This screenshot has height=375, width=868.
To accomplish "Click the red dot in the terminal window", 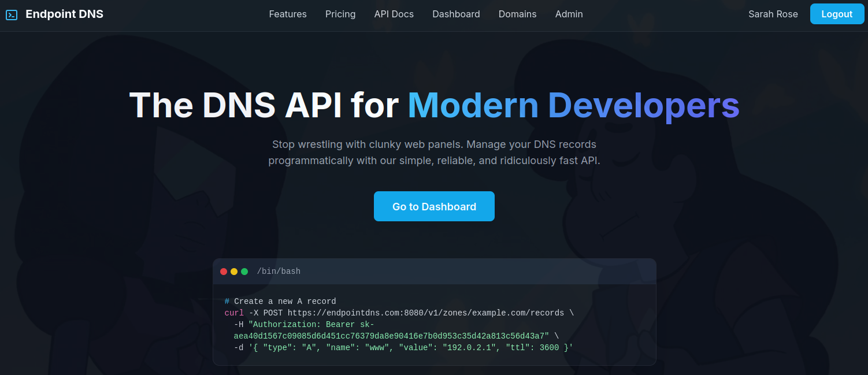I will tap(224, 272).
